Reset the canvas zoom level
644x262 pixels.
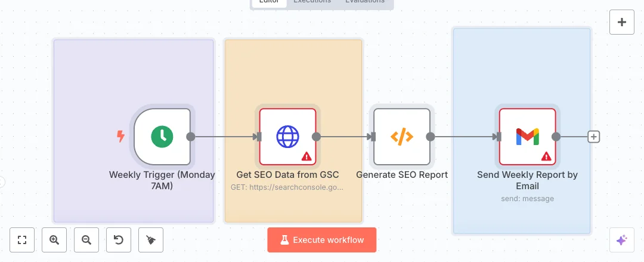tap(119, 240)
